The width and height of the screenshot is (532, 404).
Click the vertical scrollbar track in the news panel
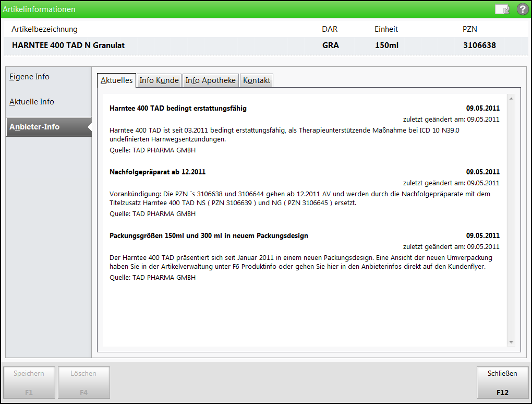(511, 219)
